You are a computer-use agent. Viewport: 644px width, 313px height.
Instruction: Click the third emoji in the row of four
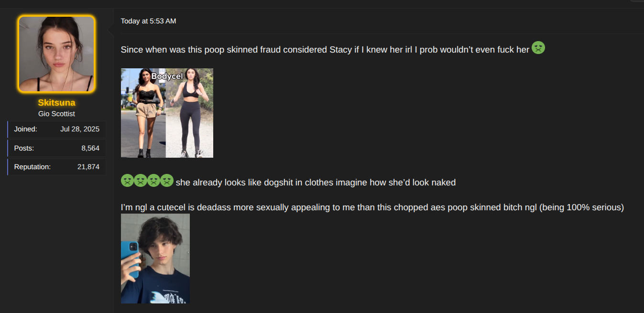[154, 180]
